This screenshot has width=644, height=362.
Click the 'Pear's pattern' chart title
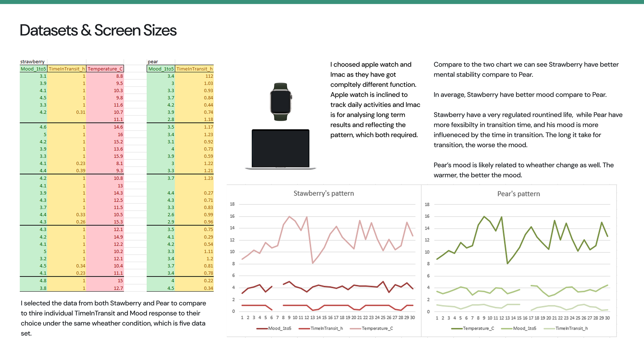518,194
